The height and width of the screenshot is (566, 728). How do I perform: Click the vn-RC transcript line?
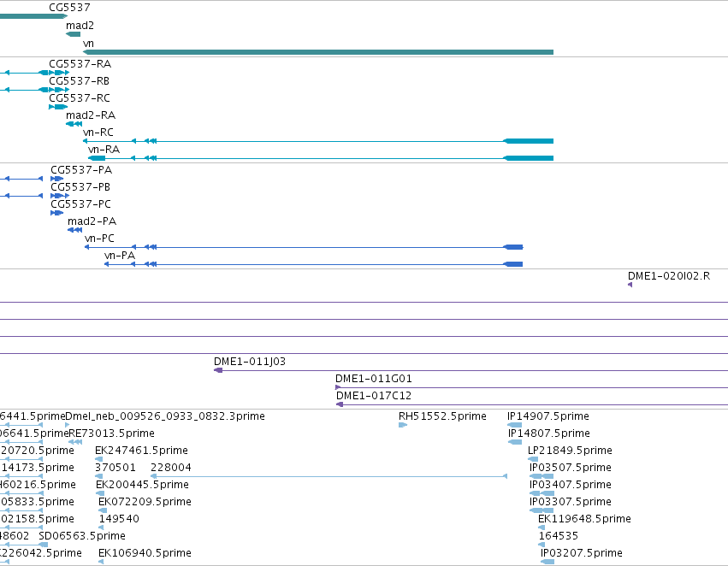pyautogui.click(x=318, y=141)
